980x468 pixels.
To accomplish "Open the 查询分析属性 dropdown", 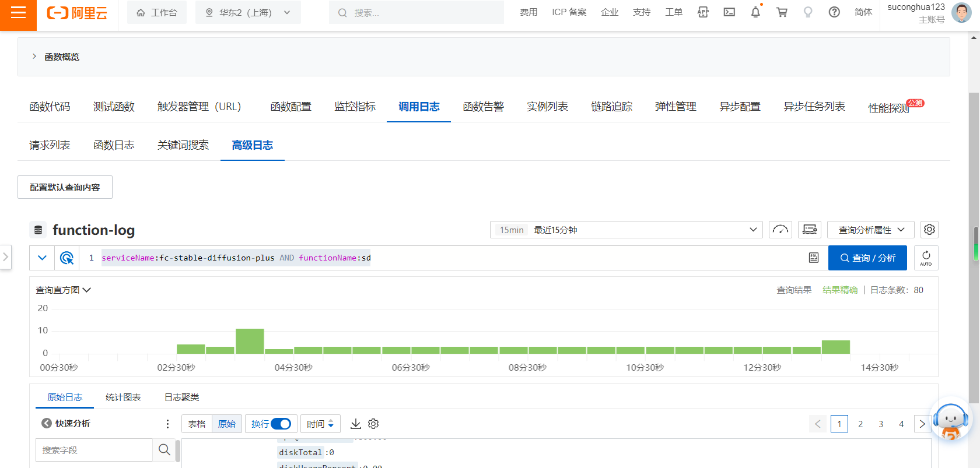I will click(x=871, y=230).
